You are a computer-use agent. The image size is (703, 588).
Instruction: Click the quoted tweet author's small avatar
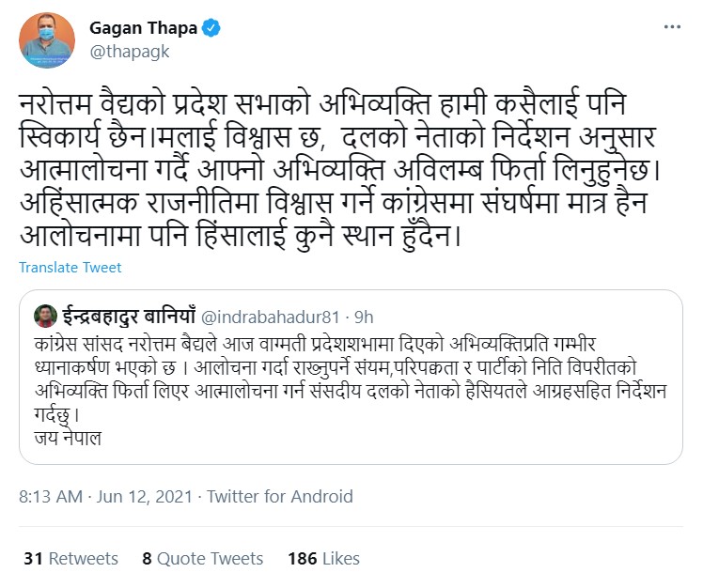[x=45, y=315]
